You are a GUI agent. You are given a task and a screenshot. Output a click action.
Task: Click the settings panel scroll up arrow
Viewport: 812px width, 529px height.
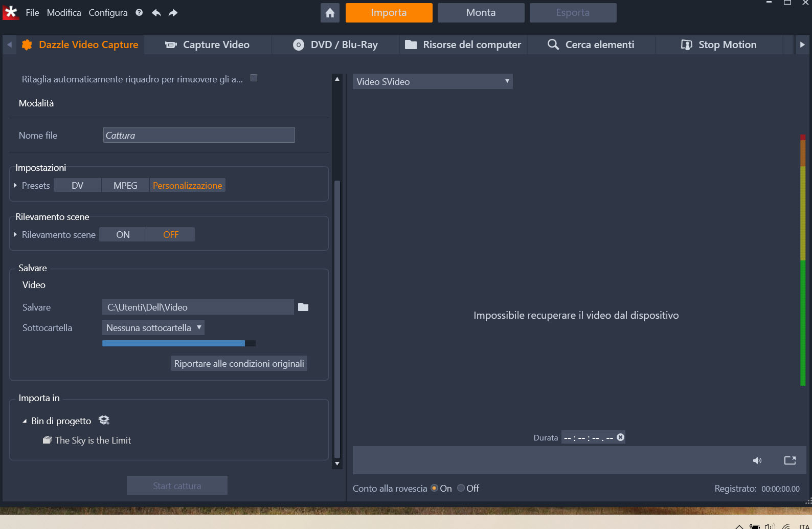337,79
